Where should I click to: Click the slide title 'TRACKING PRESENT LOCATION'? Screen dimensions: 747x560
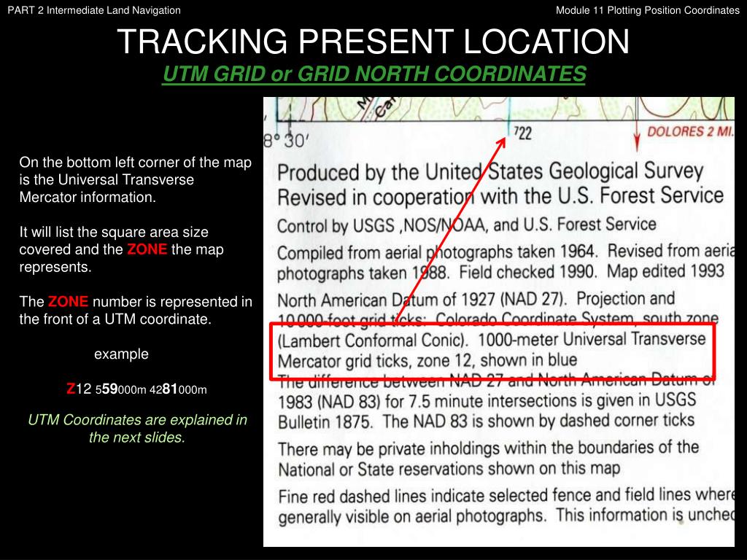373,42
